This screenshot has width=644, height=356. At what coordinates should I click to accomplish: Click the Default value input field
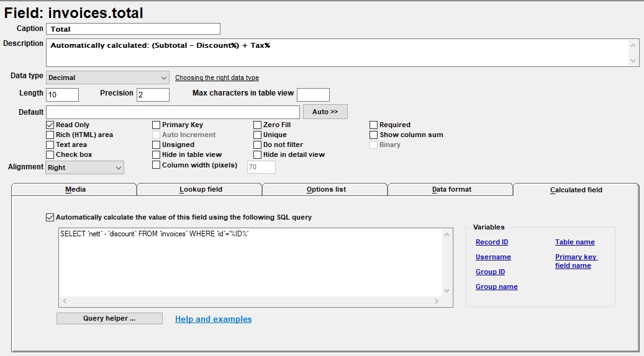tap(173, 112)
